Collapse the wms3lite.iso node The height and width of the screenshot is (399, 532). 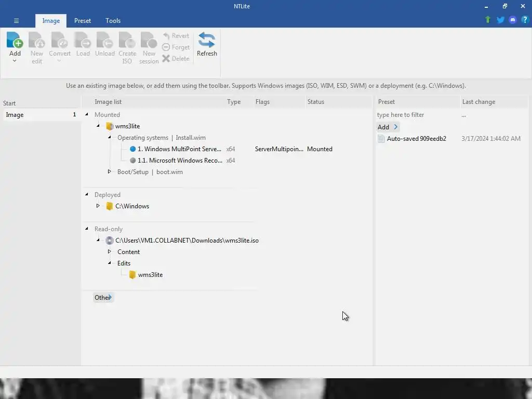pos(98,240)
